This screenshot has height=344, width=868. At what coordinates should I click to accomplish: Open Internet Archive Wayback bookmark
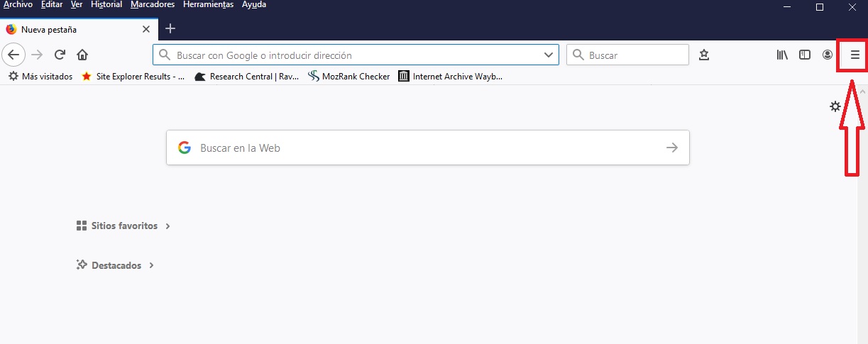[451, 76]
